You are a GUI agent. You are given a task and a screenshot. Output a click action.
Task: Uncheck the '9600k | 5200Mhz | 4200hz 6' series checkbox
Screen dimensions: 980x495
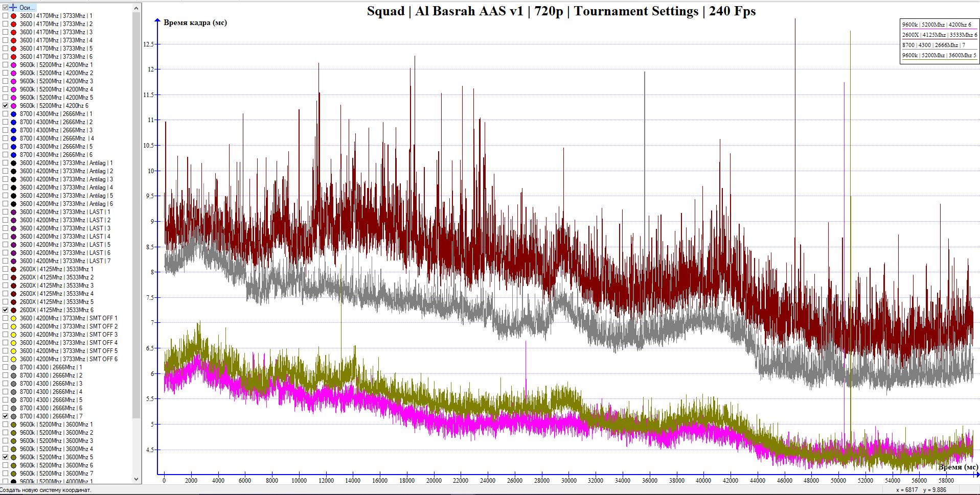[5, 106]
